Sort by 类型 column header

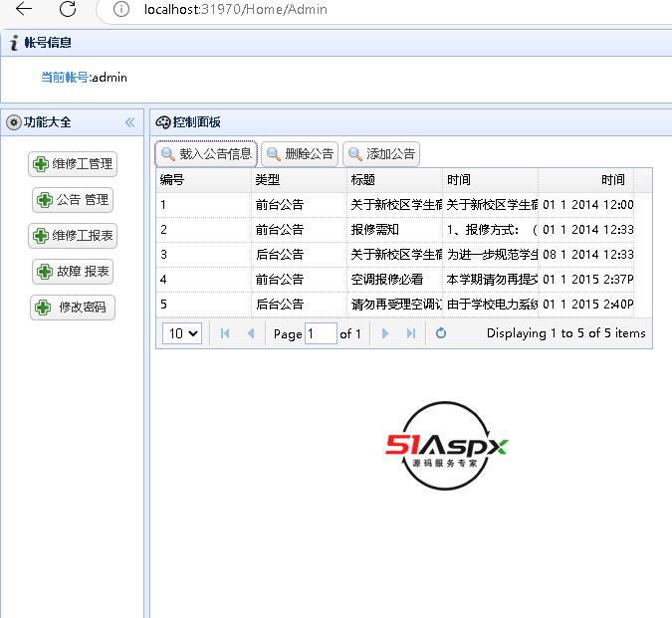[x=299, y=180]
